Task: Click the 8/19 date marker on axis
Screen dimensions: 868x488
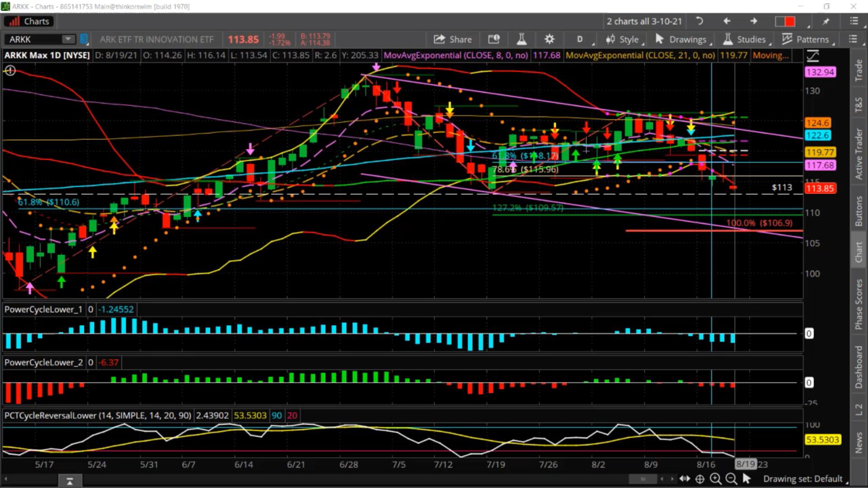Action: point(745,464)
